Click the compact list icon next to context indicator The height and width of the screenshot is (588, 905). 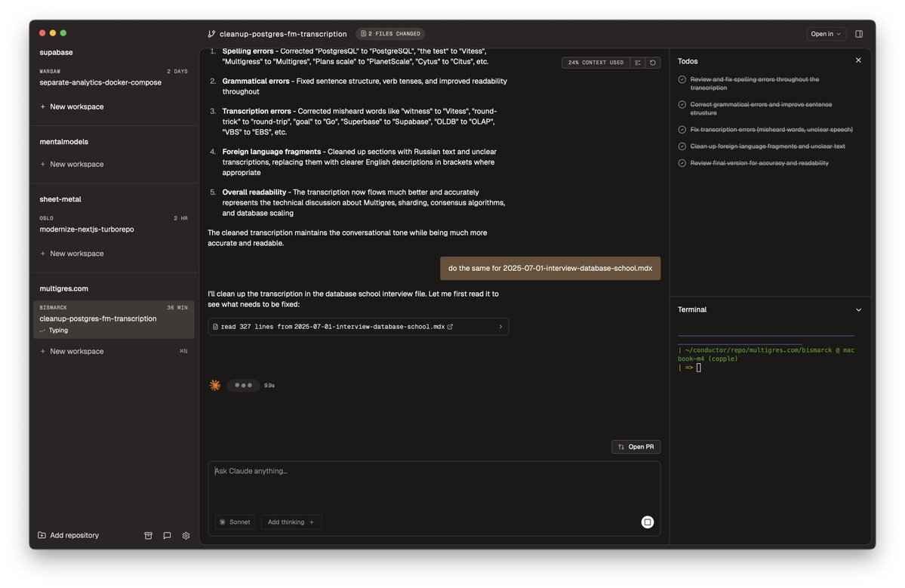(x=638, y=63)
